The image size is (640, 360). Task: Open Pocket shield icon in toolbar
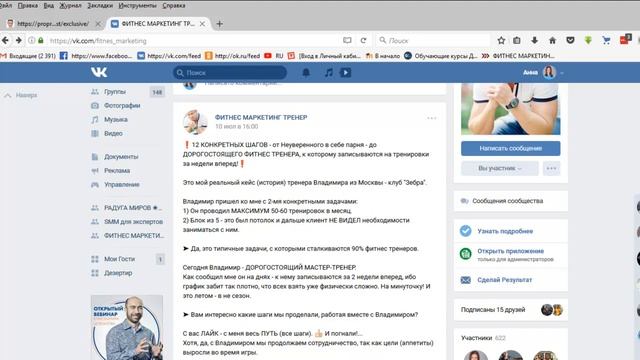click(x=570, y=40)
